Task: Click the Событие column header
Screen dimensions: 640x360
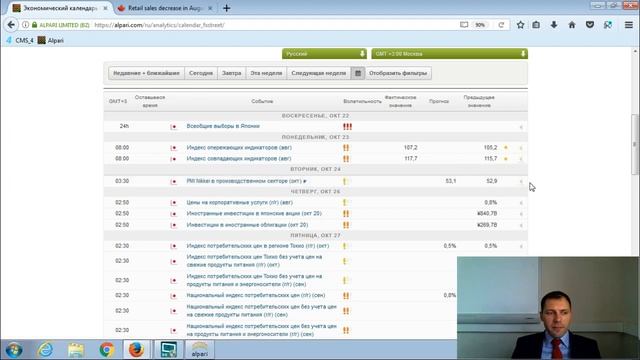Action: coord(262,101)
